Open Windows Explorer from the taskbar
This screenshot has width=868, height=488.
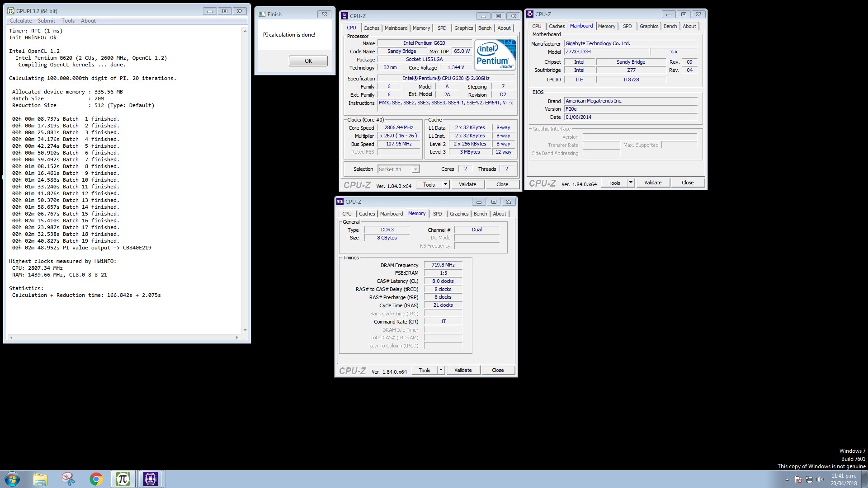(40, 479)
